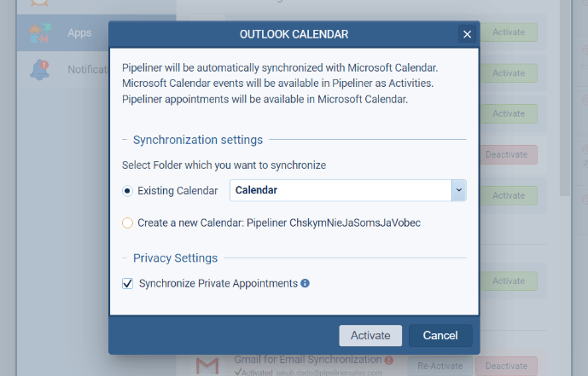Open the Calendar folder combo box
Screen dimensions: 588x376
click(x=341, y=190)
